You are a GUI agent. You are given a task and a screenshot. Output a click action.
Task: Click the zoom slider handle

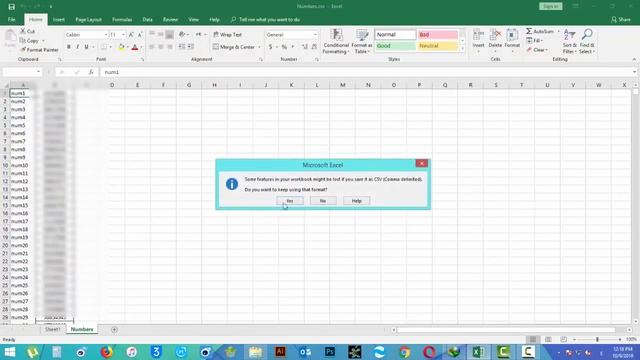[597, 340]
